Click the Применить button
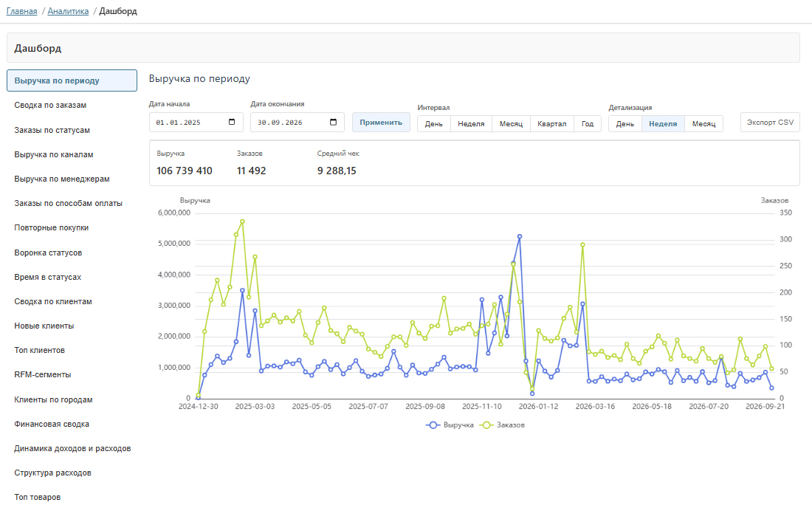Viewport: 812px width, 508px height. [381, 123]
